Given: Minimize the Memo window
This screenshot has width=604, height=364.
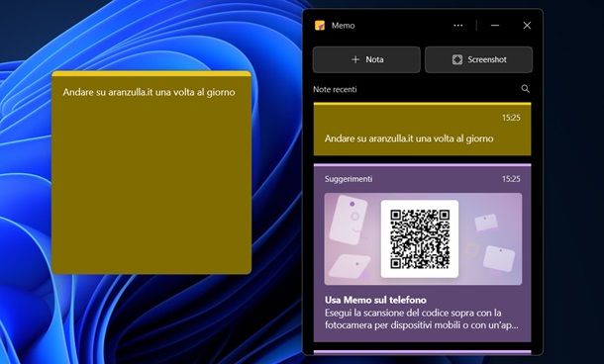Looking at the screenshot, I should point(495,26).
